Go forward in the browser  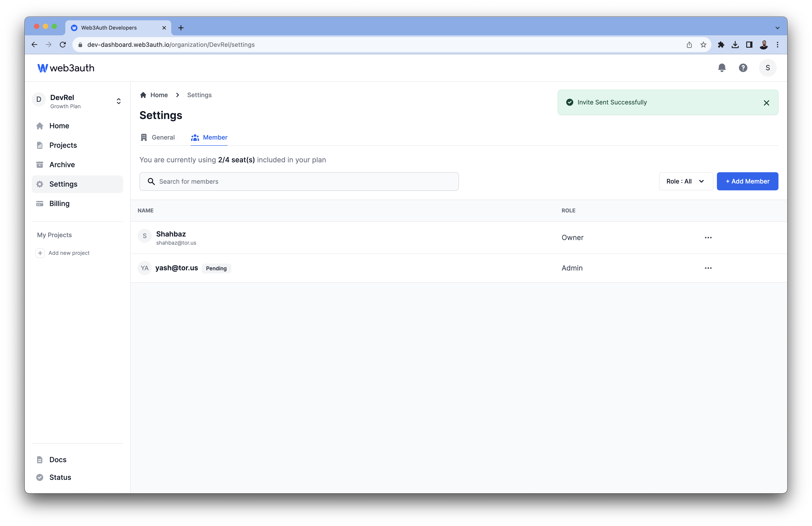49,45
